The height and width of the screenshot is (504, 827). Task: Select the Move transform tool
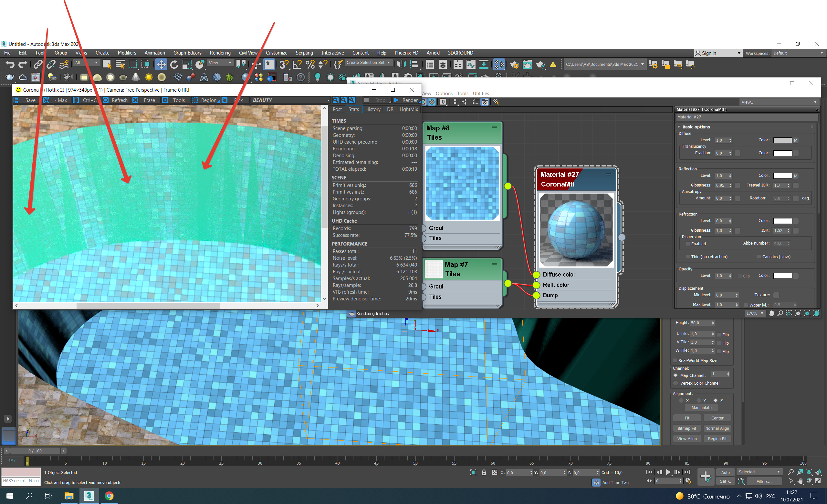161,65
